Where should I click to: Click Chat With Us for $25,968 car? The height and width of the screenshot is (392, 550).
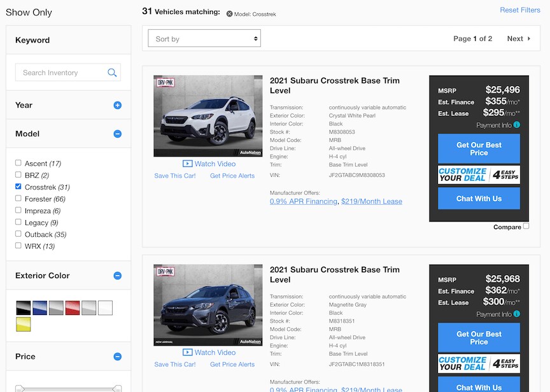(479, 385)
